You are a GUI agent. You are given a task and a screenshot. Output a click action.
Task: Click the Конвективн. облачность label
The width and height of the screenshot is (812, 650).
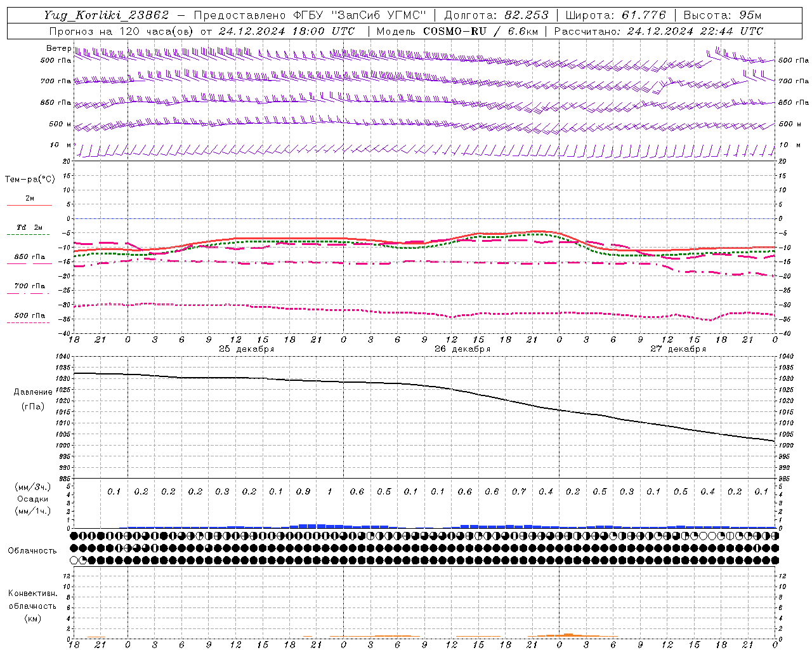pos(32,600)
